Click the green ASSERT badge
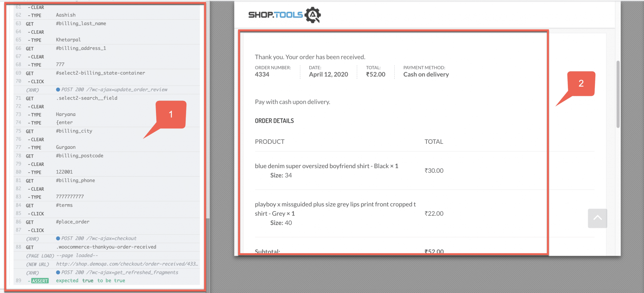644x293 pixels. pyautogui.click(x=40, y=281)
